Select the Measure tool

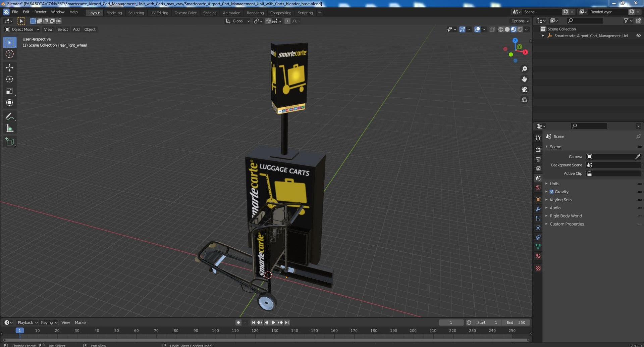coord(9,128)
